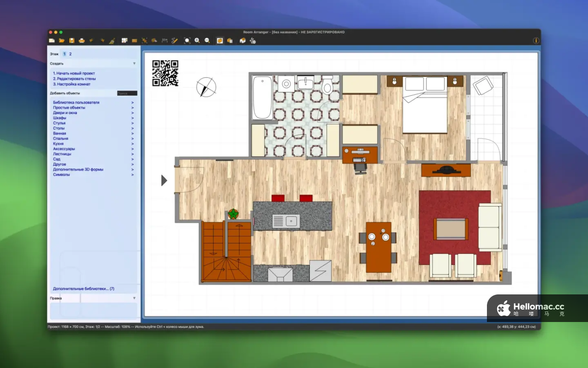Image resolution: width=588 pixels, height=368 pixels.
Task: Create a new project via toolbar icon
Action: [x=52, y=40]
